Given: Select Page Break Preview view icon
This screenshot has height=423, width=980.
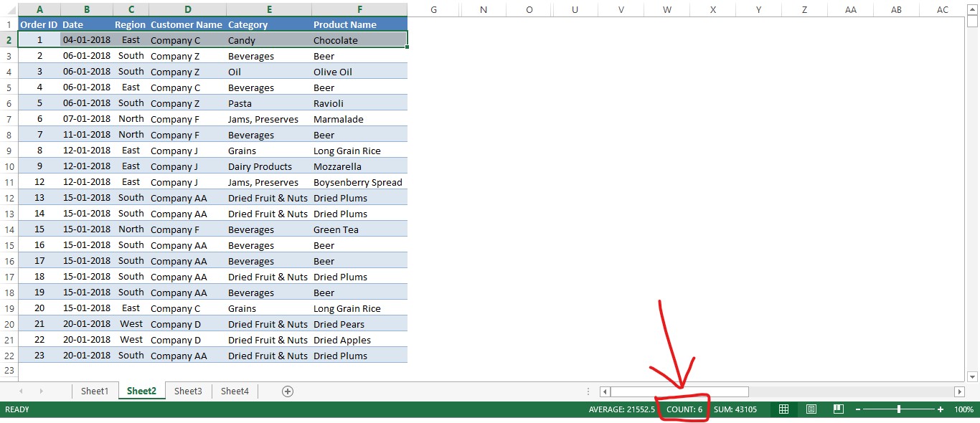Looking at the screenshot, I should 838,409.
